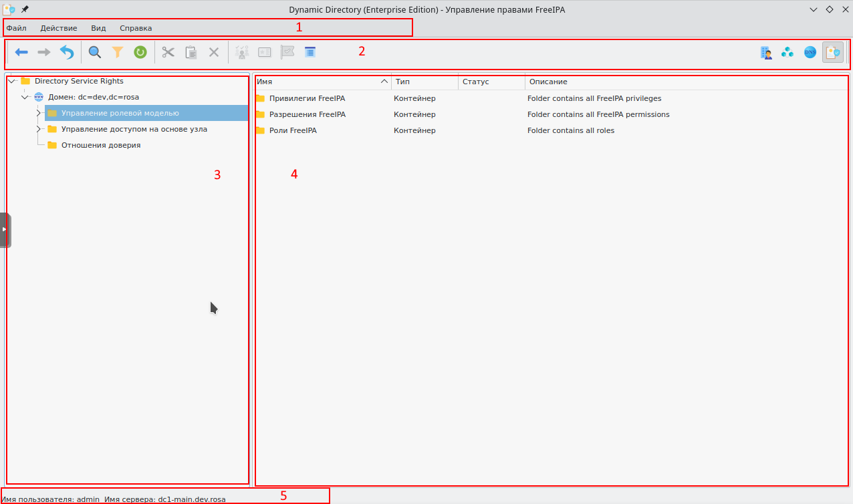Open the building and user module icon
853x504 pixels.
[767, 52]
